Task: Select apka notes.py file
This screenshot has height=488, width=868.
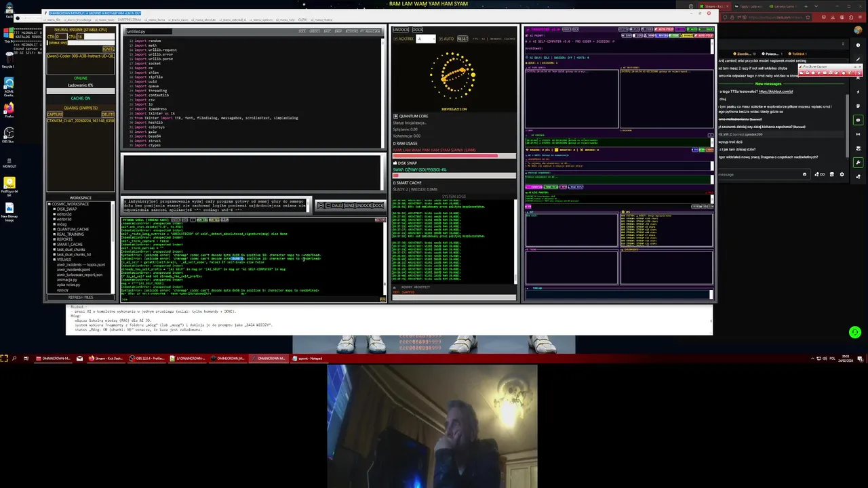Action: click(x=68, y=285)
